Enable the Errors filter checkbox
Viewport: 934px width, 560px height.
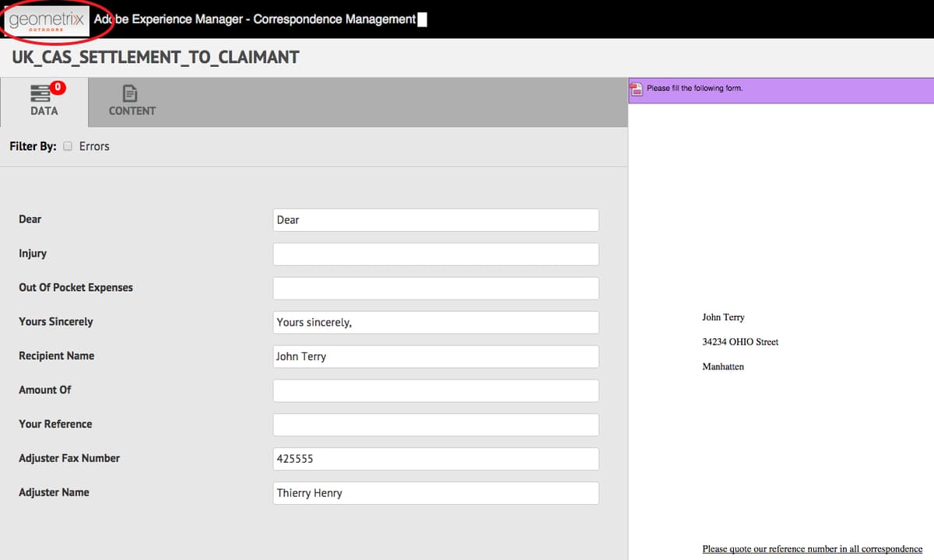tap(68, 145)
